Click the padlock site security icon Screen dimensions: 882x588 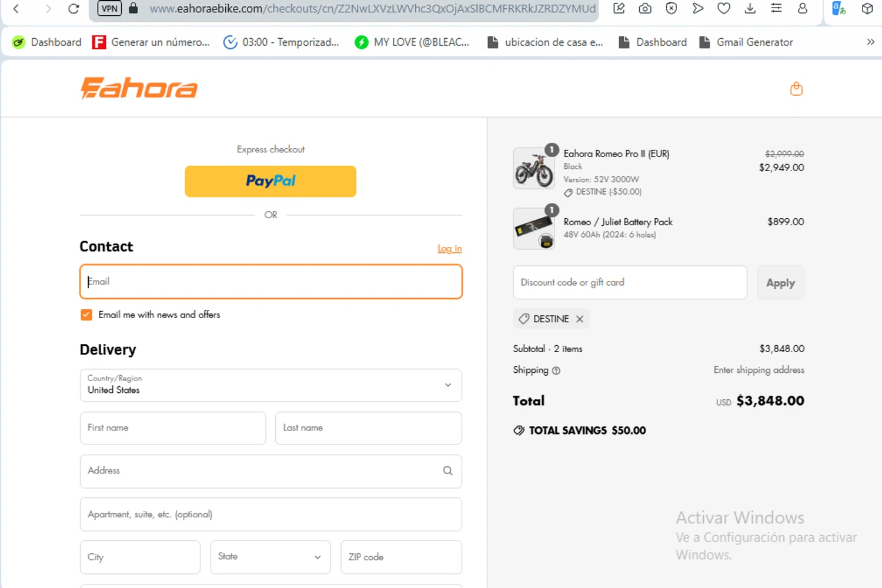pyautogui.click(x=133, y=8)
